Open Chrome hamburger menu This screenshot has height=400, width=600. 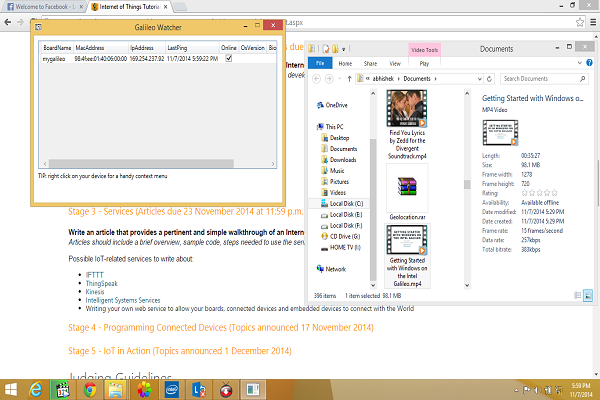coord(593,22)
